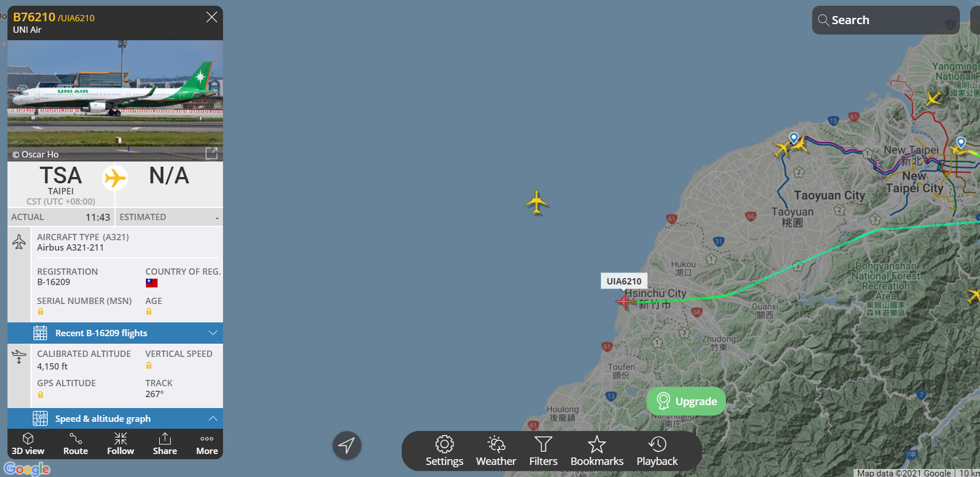Click the UIA6210 flight label on map
This screenshot has height=477, width=980.
624,281
